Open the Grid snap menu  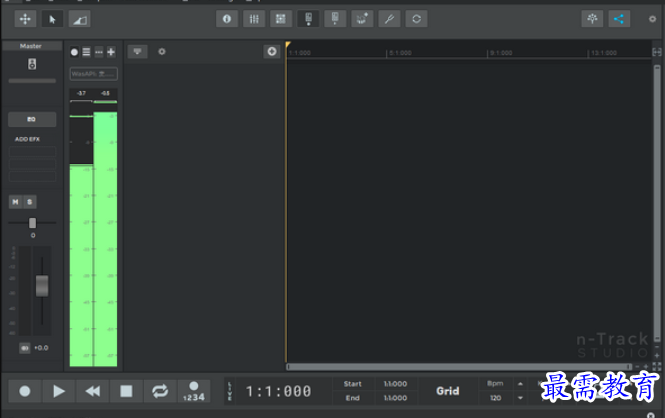(x=447, y=391)
